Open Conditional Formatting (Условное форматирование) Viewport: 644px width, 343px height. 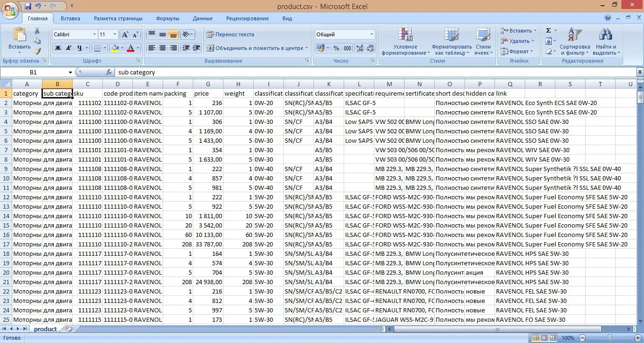tap(405, 42)
